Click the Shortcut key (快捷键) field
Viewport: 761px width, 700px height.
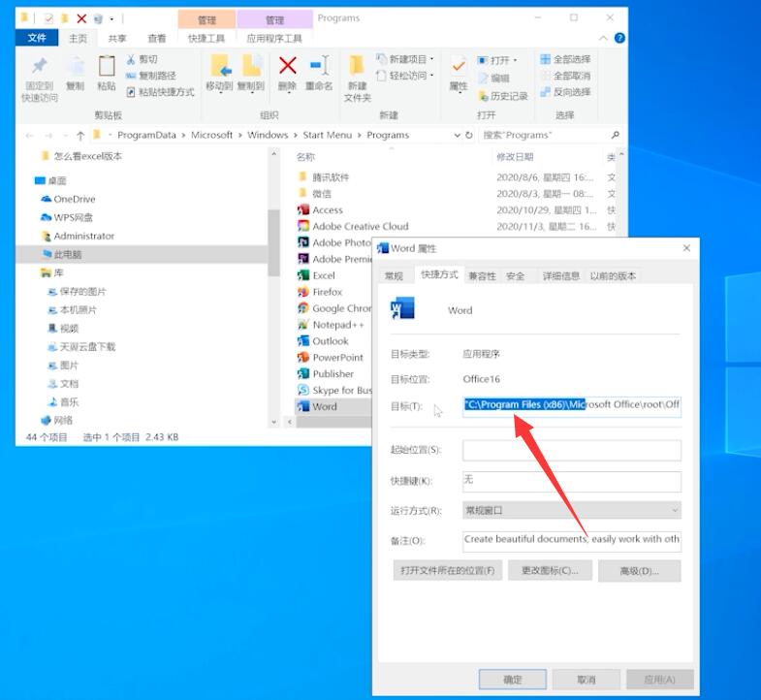tap(572, 481)
